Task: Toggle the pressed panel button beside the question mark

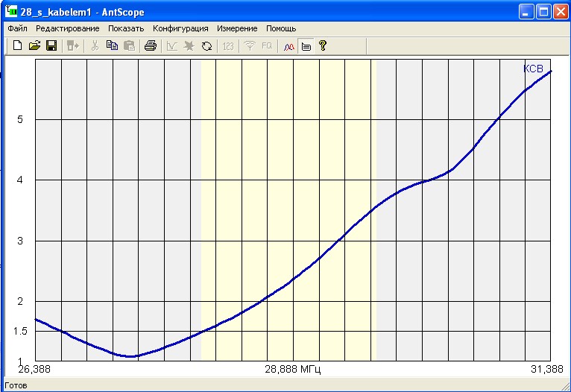Action: pos(306,46)
